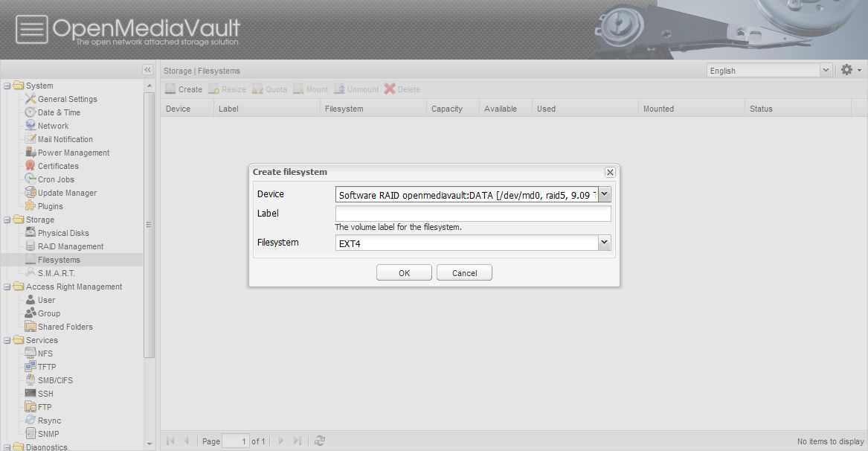Select Power Management icon
The height and width of the screenshot is (451, 868).
(x=30, y=153)
